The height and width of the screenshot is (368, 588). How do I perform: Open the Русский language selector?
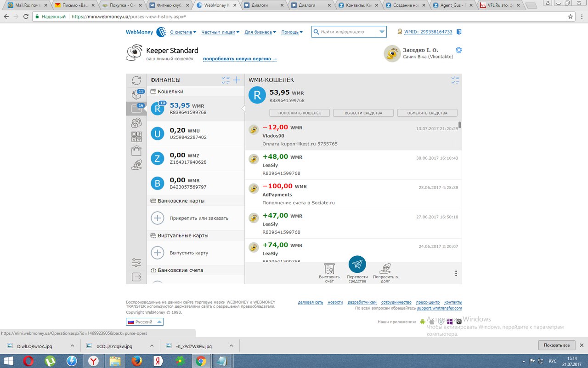(x=145, y=322)
